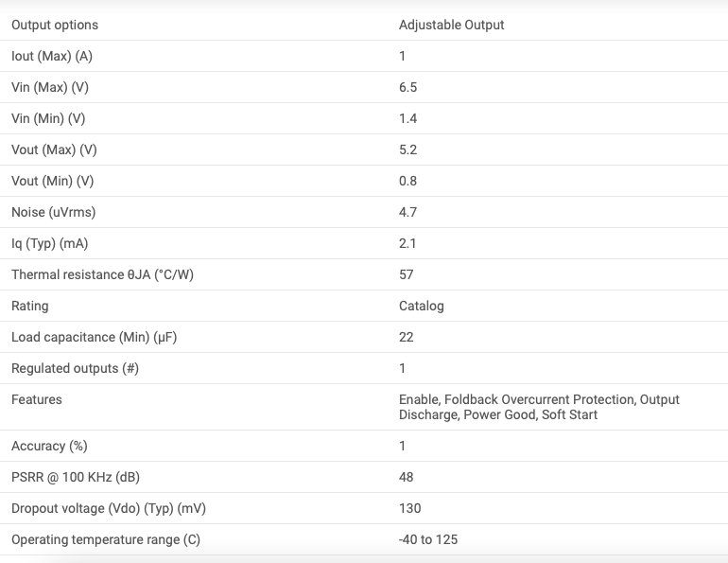
Task: Click the Dropout voltage value 130
Action: pyautogui.click(x=409, y=508)
